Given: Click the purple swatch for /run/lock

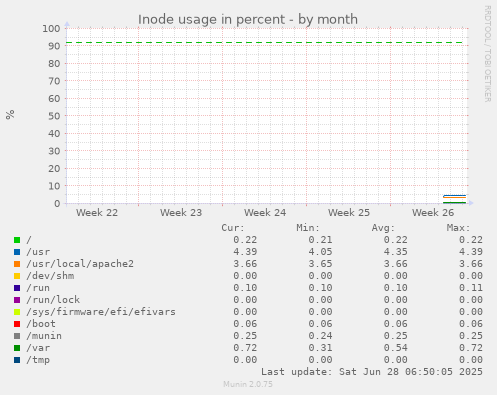Looking at the screenshot, I should click(x=17, y=300).
